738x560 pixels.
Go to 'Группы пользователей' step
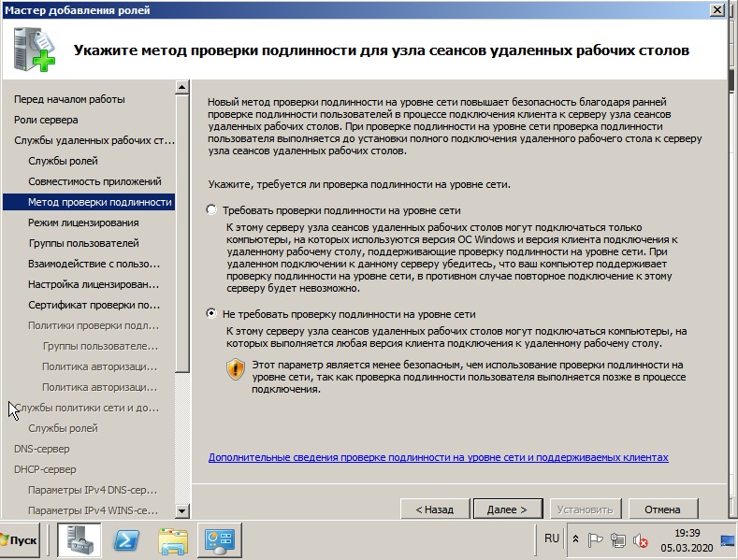(84, 243)
